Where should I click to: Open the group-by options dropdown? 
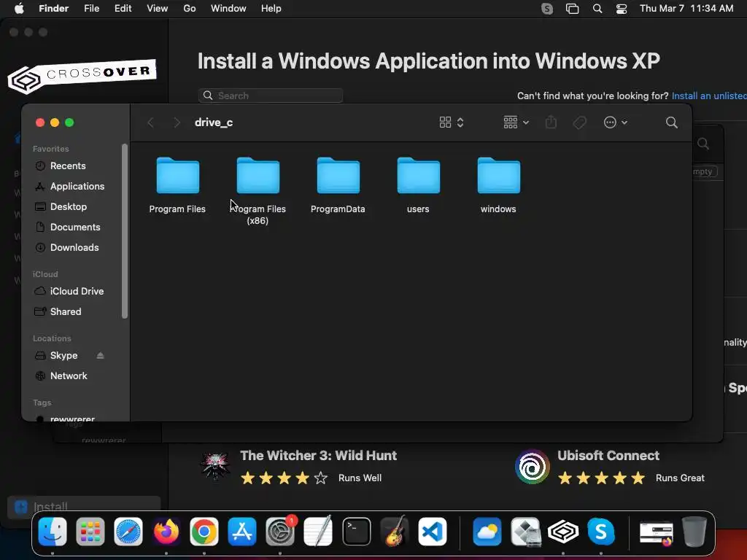[x=516, y=122]
